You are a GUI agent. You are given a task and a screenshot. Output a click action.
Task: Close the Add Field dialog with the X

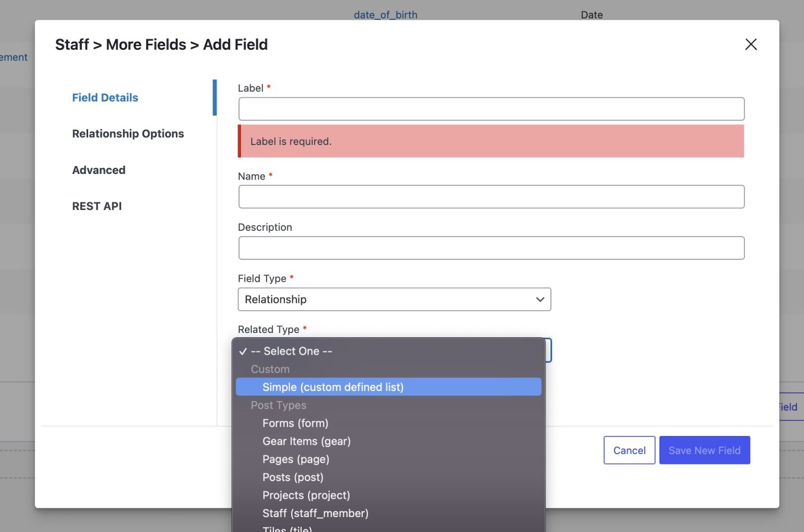click(x=751, y=44)
